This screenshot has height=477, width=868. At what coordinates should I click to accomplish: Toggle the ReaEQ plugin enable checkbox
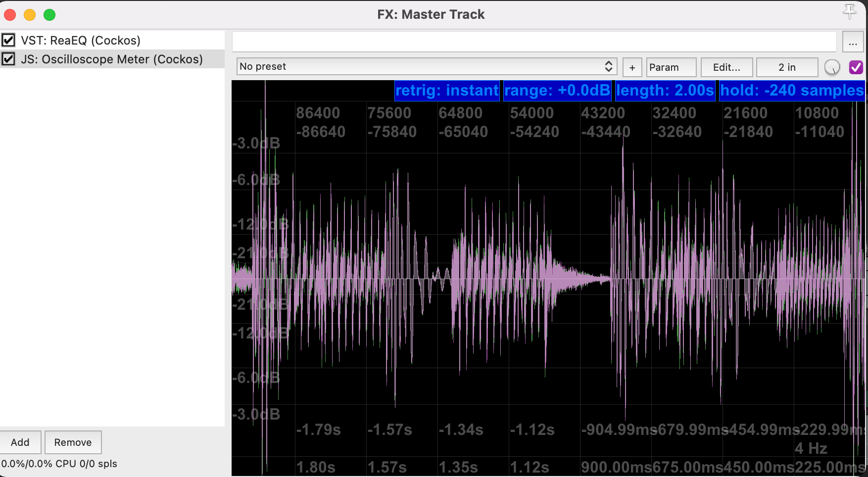8,40
